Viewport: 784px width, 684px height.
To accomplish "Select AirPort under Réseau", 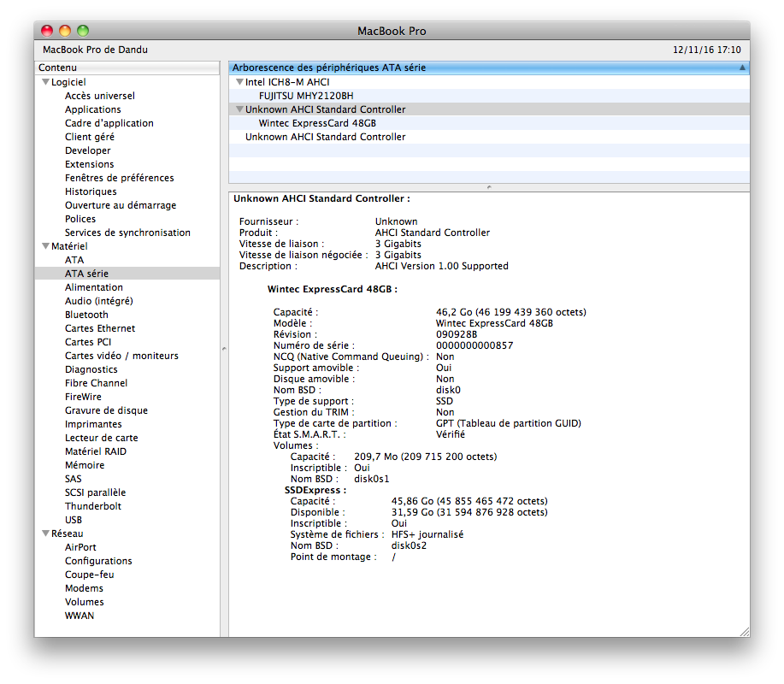I will (80, 547).
